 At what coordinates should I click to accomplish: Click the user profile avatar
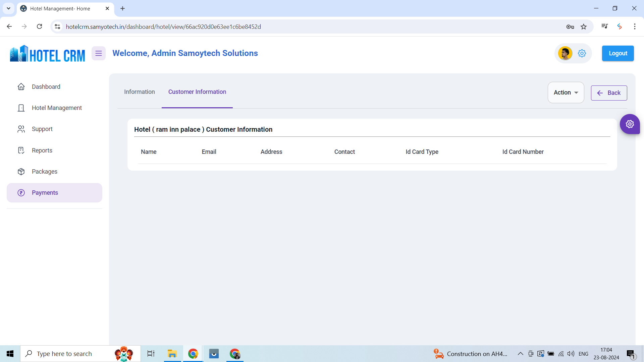click(x=566, y=53)
